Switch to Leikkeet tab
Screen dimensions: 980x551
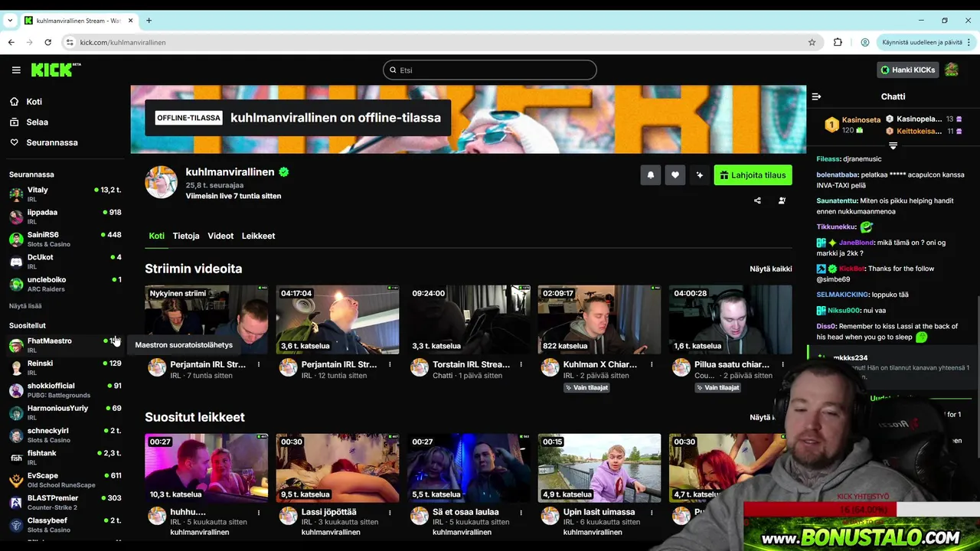[258, 236]
